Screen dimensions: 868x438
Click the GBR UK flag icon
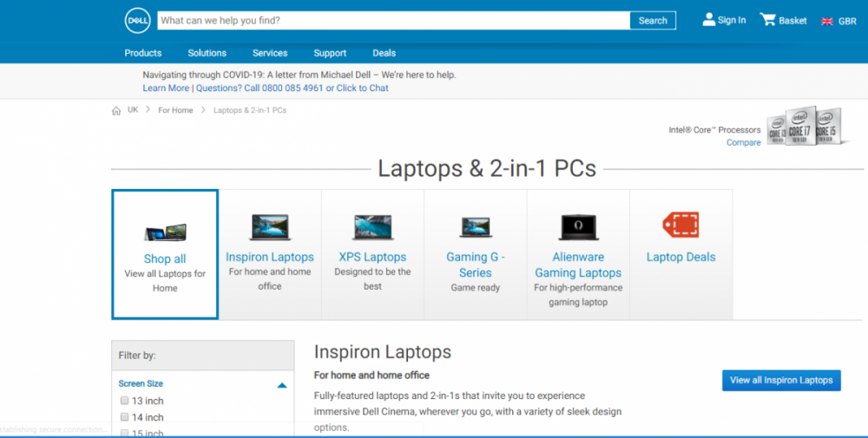[827, 22]
